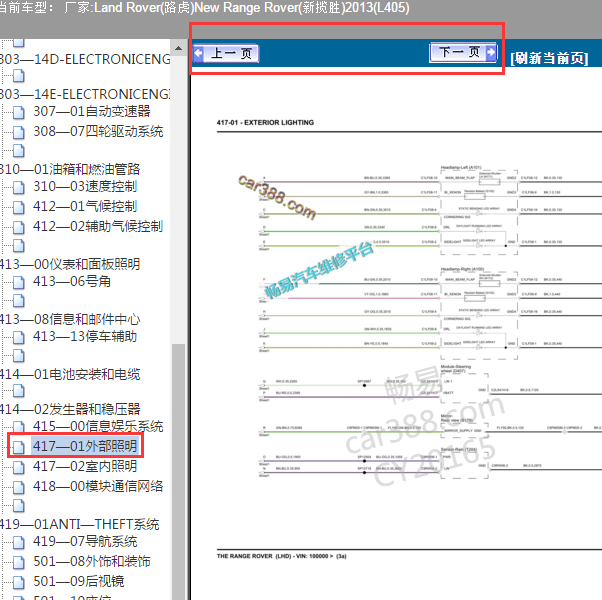This screenshot has width=602, height=600.
Task: Select 417—01外部照明 tree entry
Action: point(85,446)
